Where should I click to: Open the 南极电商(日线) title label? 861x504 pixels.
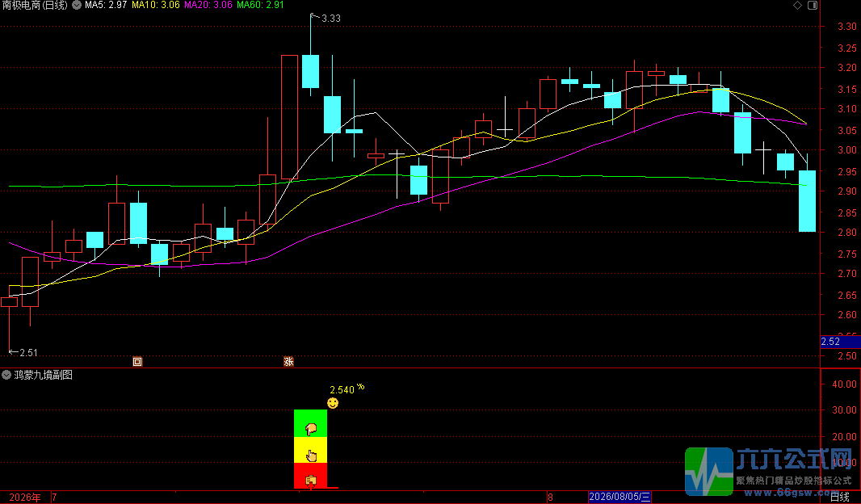point(36,5)
